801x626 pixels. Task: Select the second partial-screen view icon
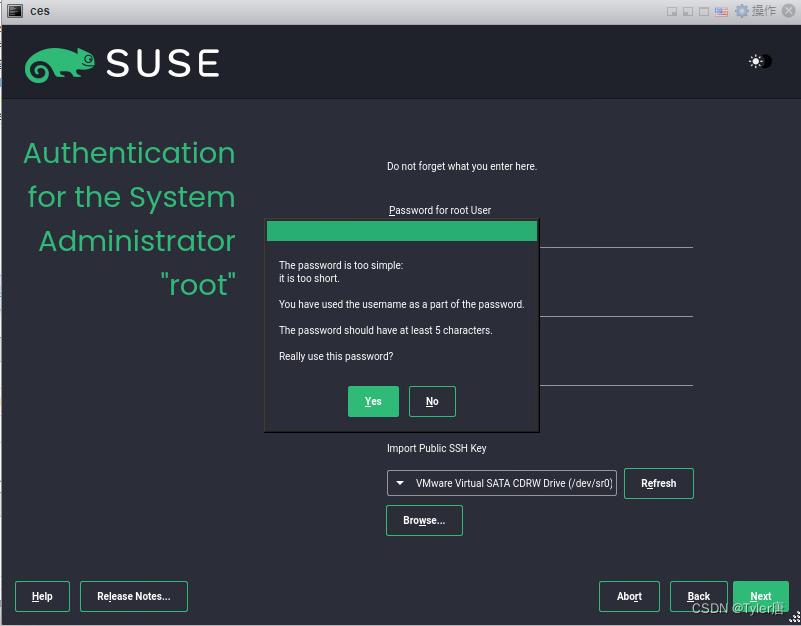tap(686, 11)
